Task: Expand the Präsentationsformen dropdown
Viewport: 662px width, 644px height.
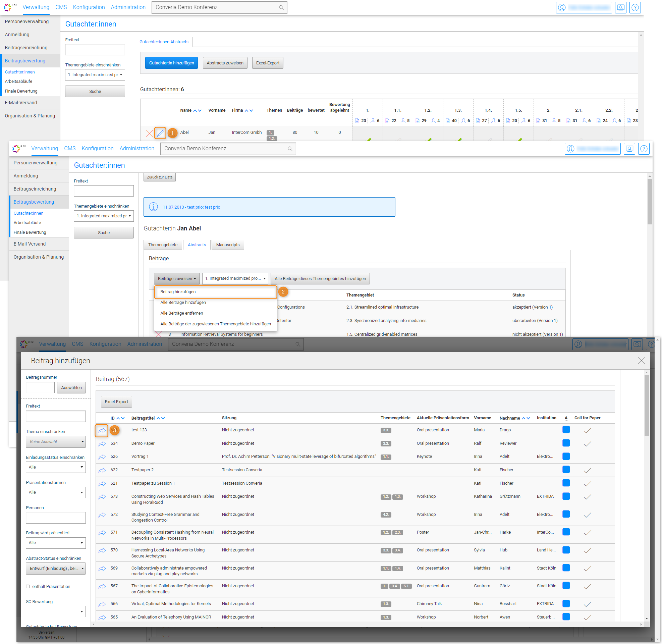Action: 56,492
